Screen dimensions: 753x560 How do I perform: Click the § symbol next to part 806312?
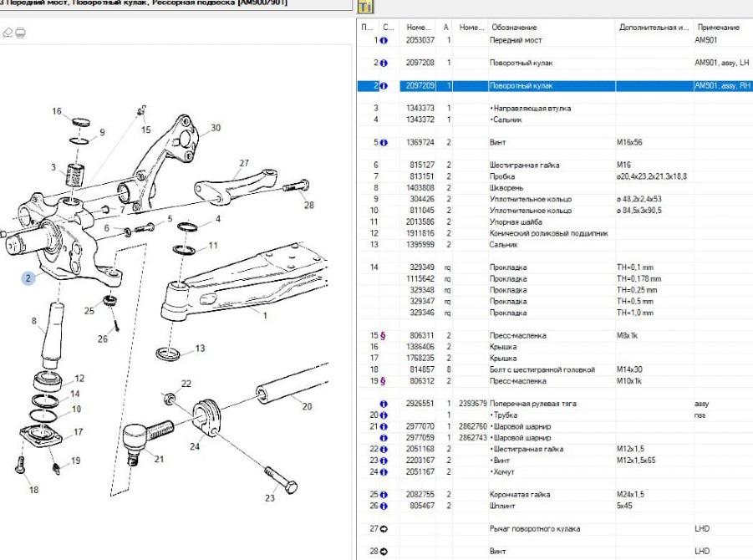click(x=384, y=381)
